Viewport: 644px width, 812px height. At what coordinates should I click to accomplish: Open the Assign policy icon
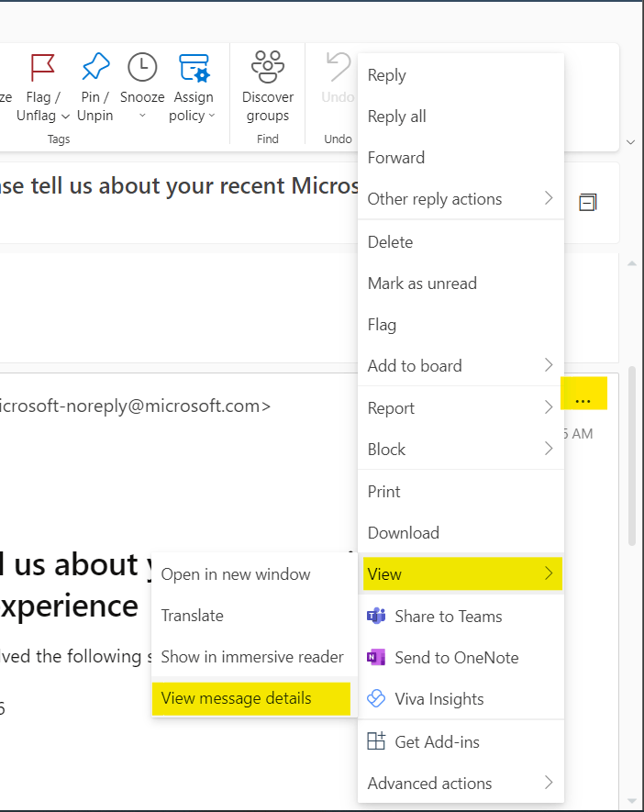[x=193, y=67]
